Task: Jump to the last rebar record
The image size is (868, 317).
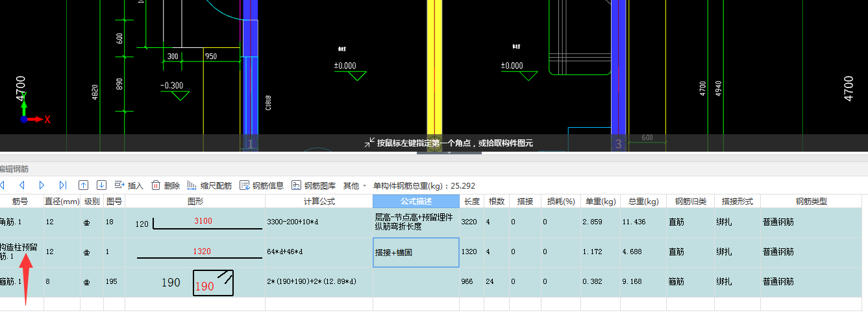Action: click(63, 185)
